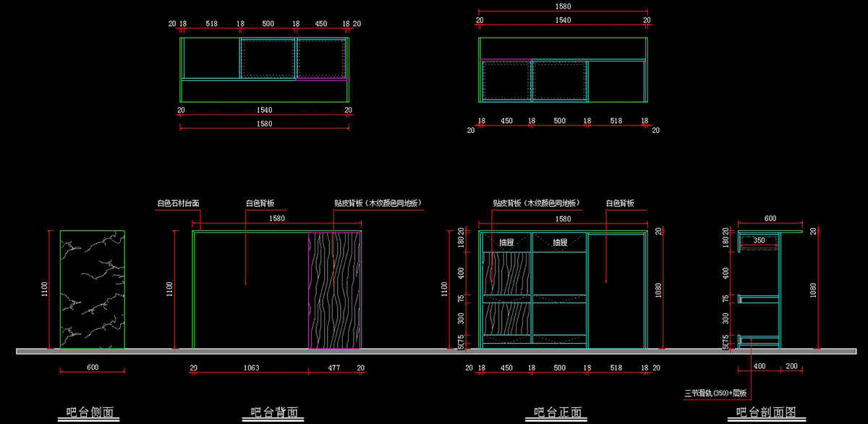
Task: Click the 吧台正面 view title
Action: (558, 412)
